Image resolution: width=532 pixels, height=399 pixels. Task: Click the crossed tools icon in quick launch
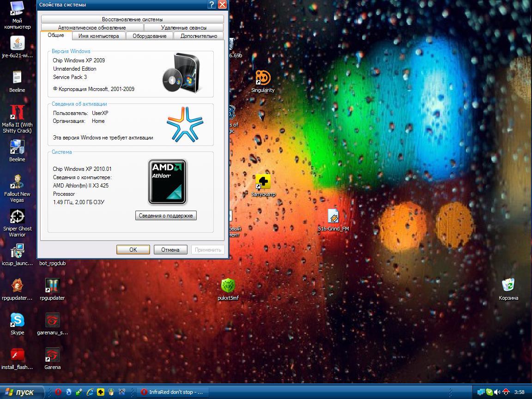tap(122, 392)
